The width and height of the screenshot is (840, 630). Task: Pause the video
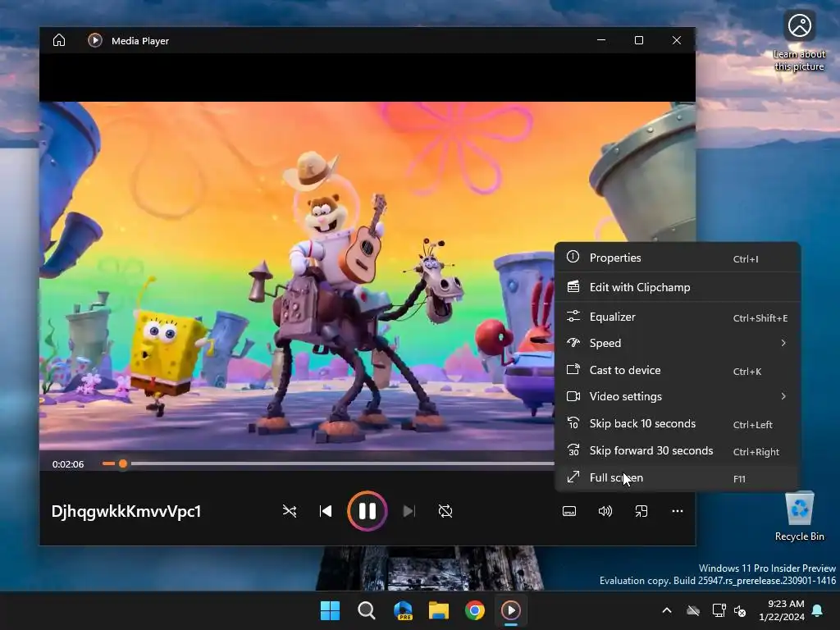pos(367,511)
